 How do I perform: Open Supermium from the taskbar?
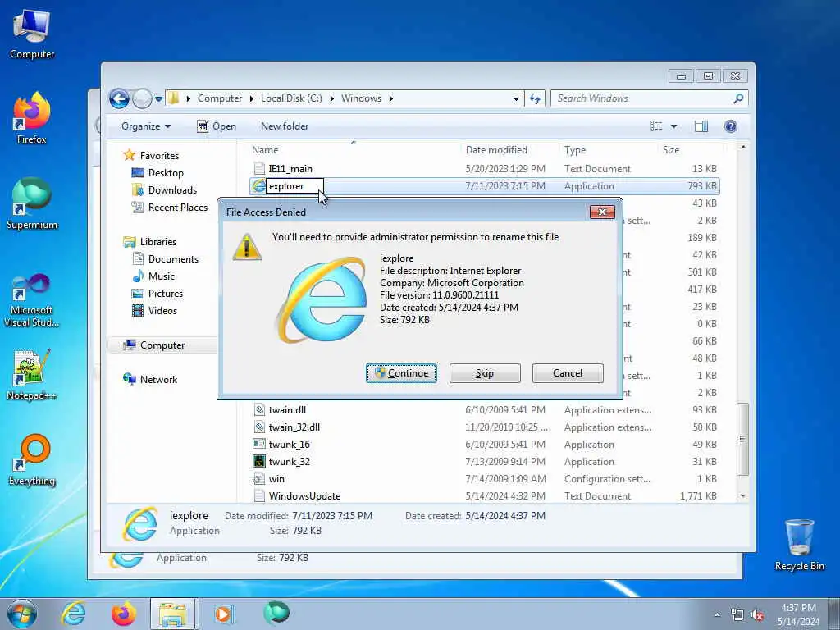[276, 614]
